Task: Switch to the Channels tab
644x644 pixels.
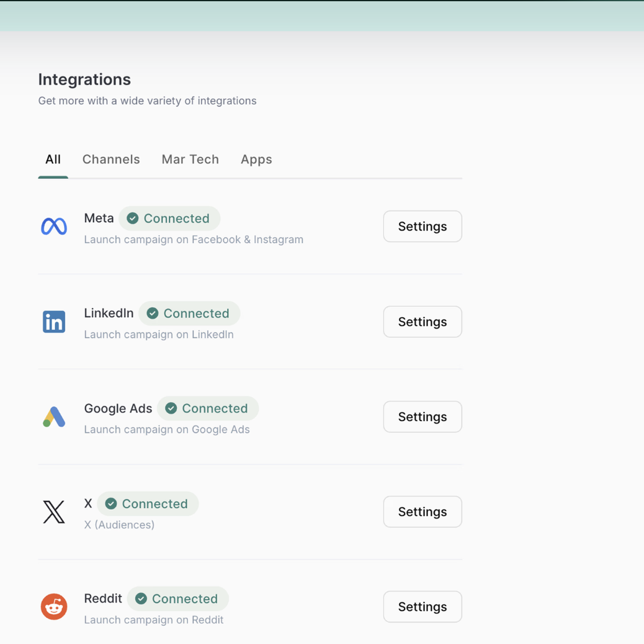Action: 111,159
